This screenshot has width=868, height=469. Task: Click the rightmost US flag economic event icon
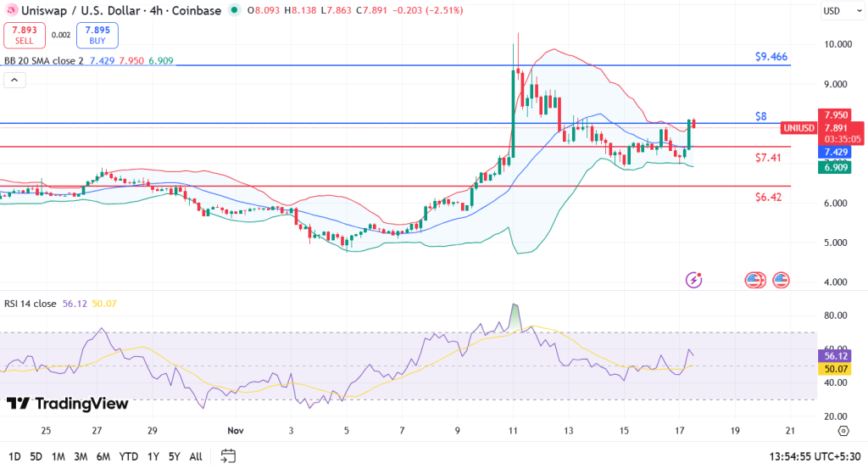tap(781, 279)
